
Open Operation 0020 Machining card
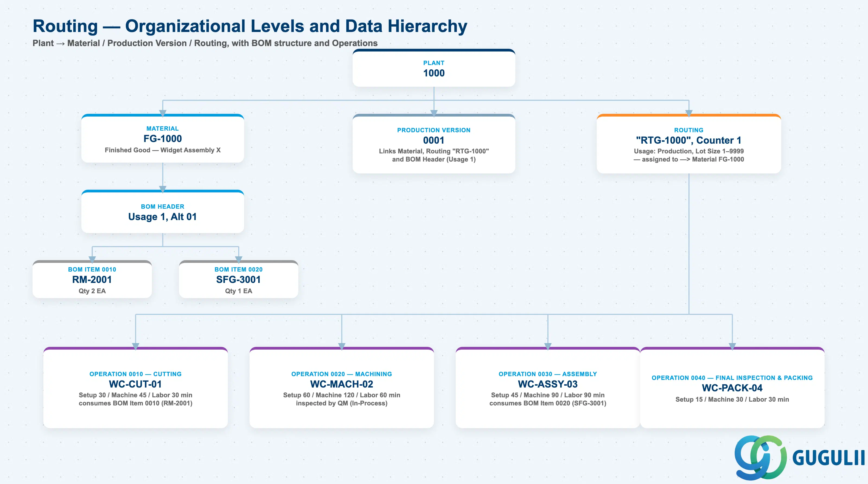342,388
